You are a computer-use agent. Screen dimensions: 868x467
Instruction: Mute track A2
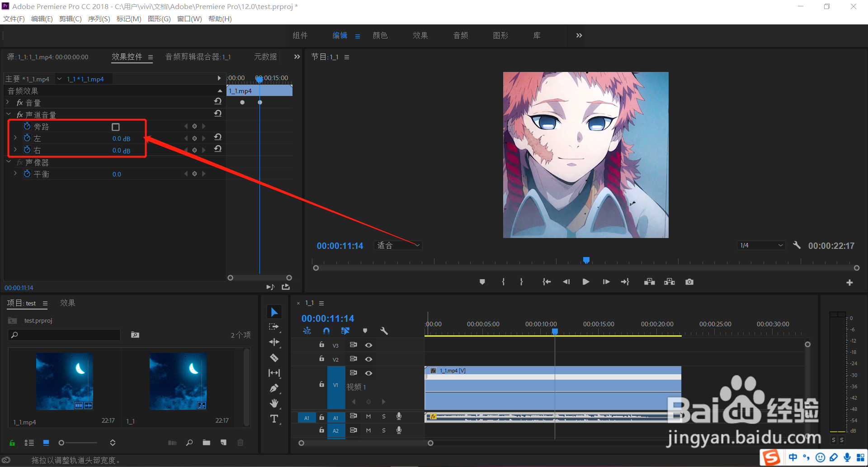[x=368, y=430]
